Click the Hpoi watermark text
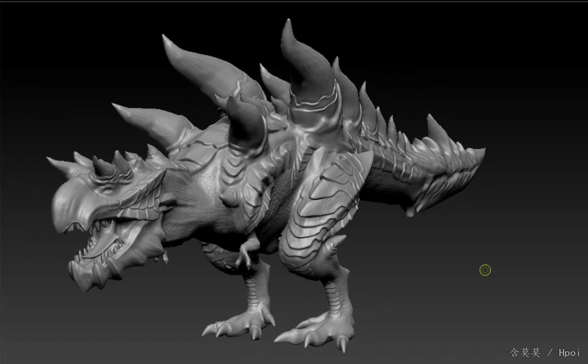 pyautogui.click(x=569, y=352)
